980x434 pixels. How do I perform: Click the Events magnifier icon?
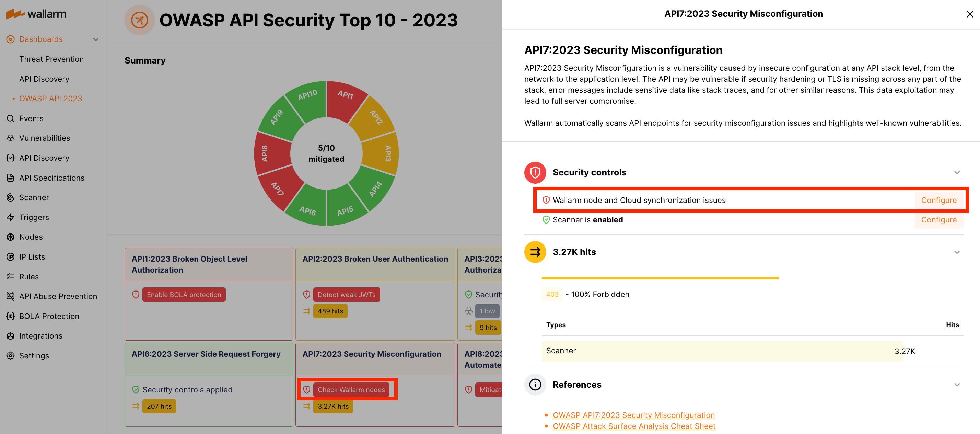[x=11, y=118]
